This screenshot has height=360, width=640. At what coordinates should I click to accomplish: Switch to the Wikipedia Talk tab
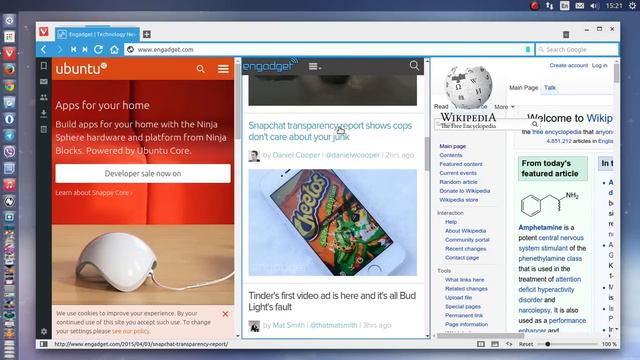pos(549,88)
